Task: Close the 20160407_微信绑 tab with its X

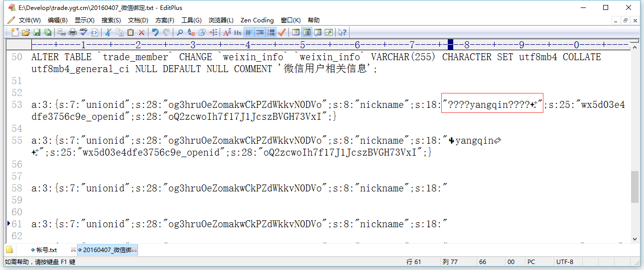Action: (134, 250)
